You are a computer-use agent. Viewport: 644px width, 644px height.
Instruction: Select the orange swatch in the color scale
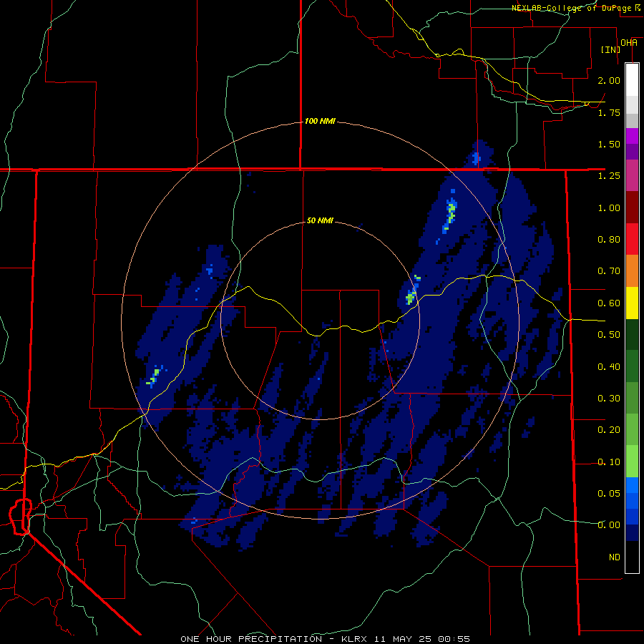[632, 271]
